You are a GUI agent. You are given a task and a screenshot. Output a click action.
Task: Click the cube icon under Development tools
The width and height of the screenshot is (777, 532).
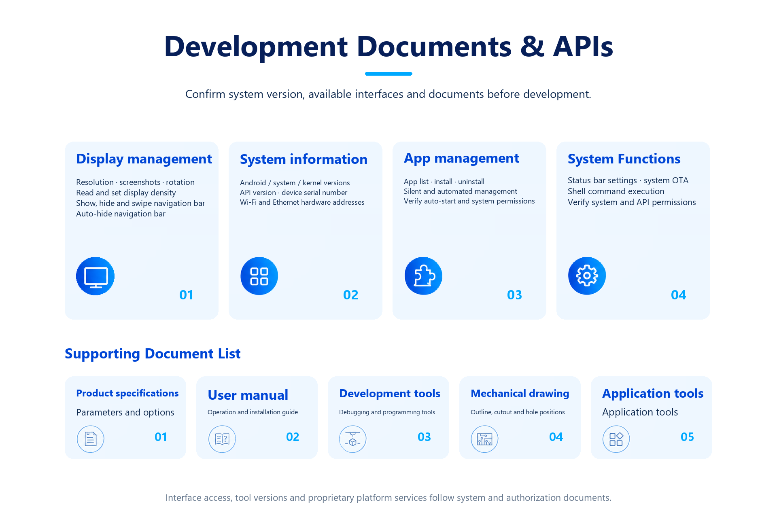point(353,439)
